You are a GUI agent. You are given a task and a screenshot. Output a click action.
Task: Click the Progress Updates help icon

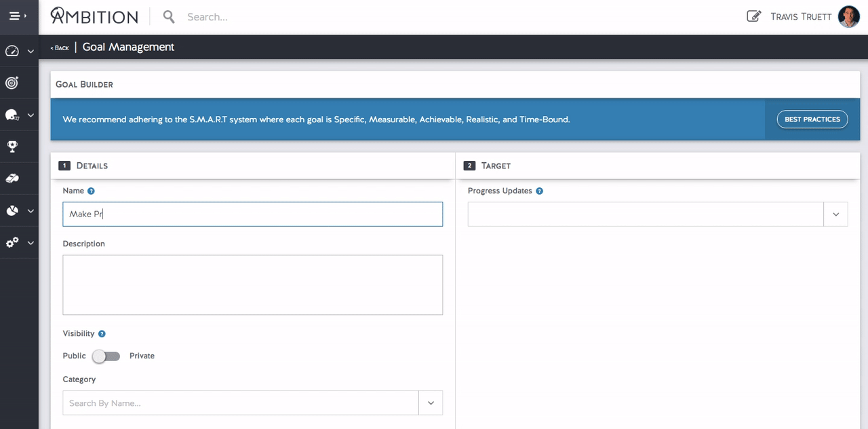click(x=540, y=191)
